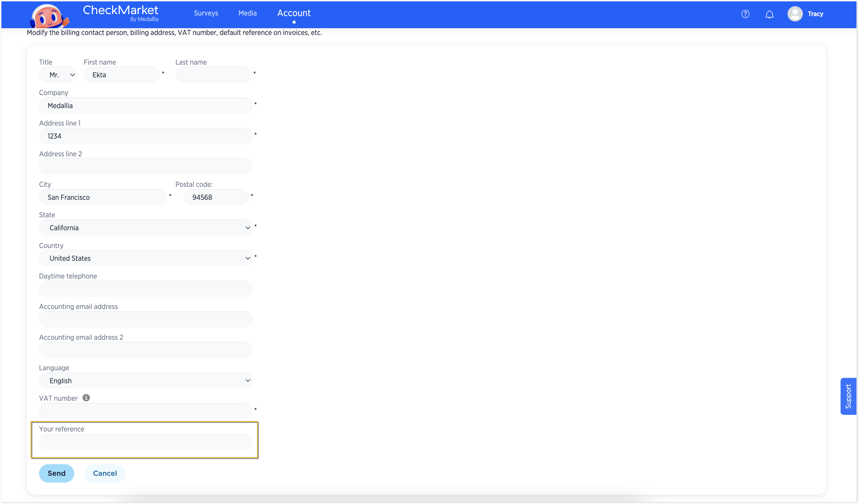This screenshot has width=859, height=504.
Task: Click the VAT number input field
Action: [x=145, y=411]
